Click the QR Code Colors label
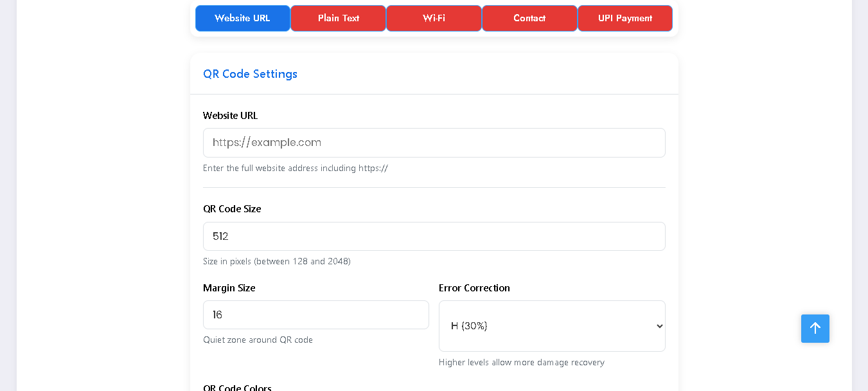Viewport: 868px width, 391px height. [x=237, y=387]
